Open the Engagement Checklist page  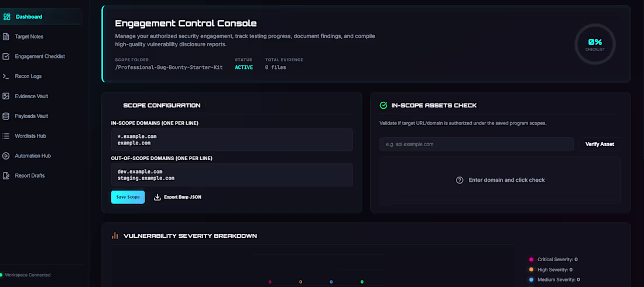pos(40,57)
